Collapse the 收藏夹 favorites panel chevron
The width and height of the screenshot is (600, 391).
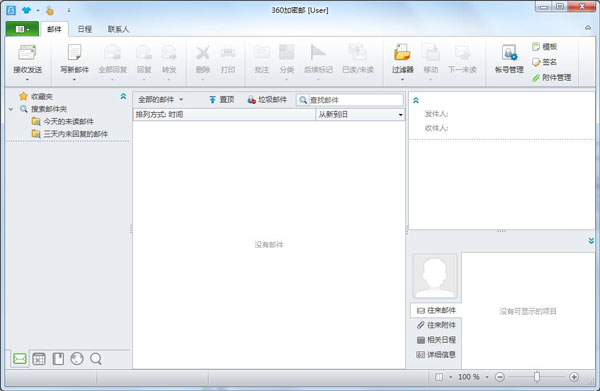coord(123,96)
